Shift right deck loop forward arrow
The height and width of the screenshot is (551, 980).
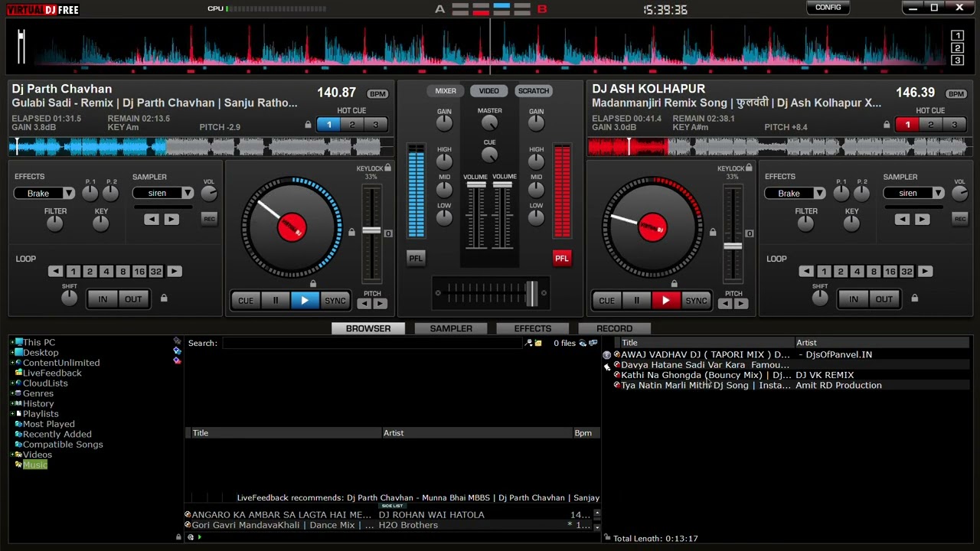pos(925,272)
